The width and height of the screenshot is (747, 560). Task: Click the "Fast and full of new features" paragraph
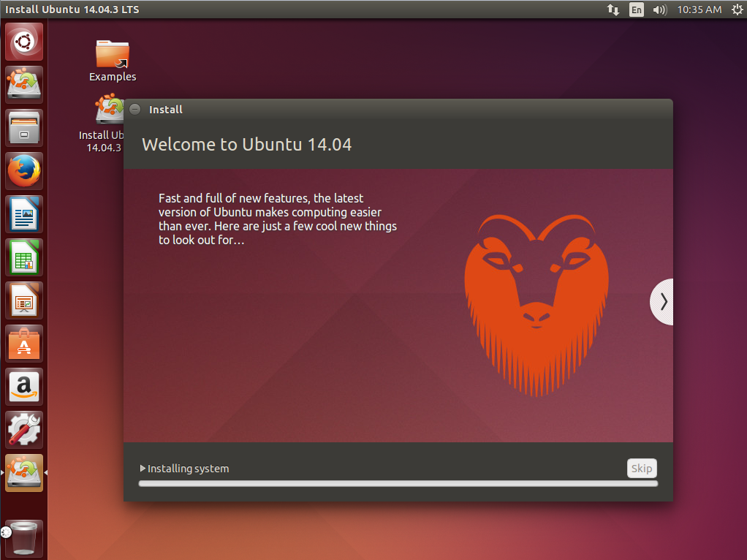click(278, 219)
